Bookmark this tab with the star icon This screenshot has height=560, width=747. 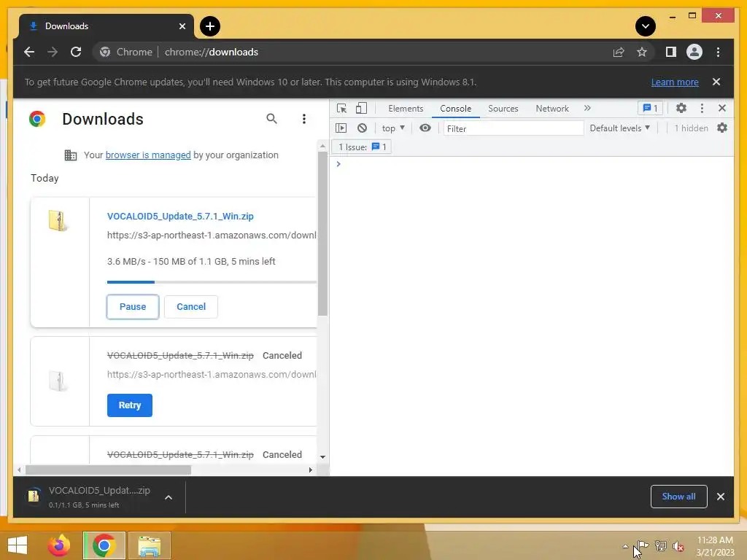(x=642, y=52)
